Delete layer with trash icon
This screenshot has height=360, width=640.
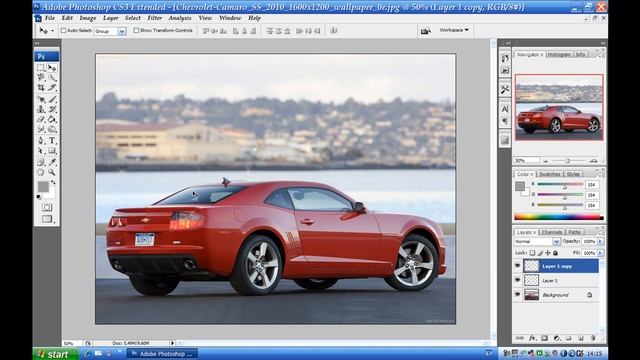coord(593,338)
